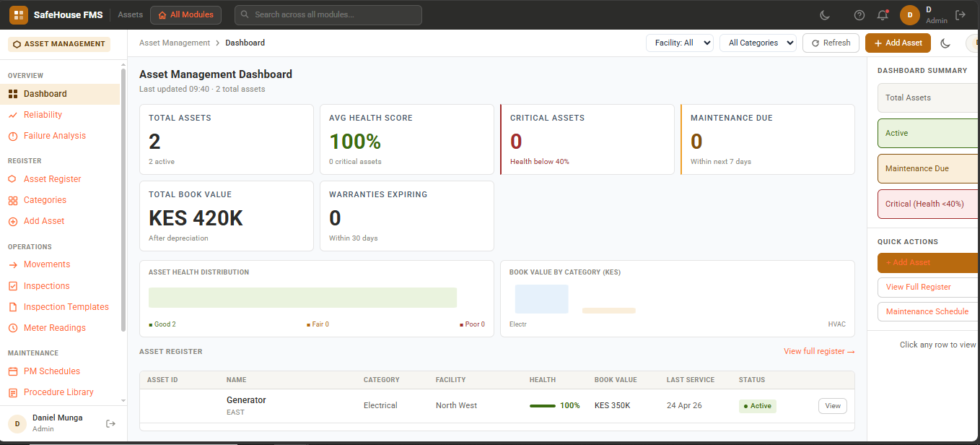Click the top bar user avatar D
The image size is (980, 445).
(910, 14)
